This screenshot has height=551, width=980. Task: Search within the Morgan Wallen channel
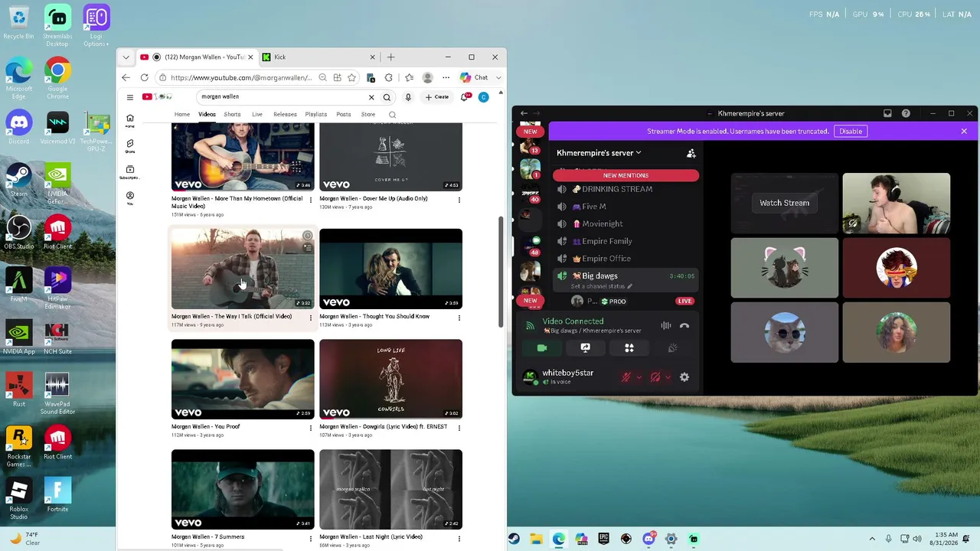pos(392,115)
